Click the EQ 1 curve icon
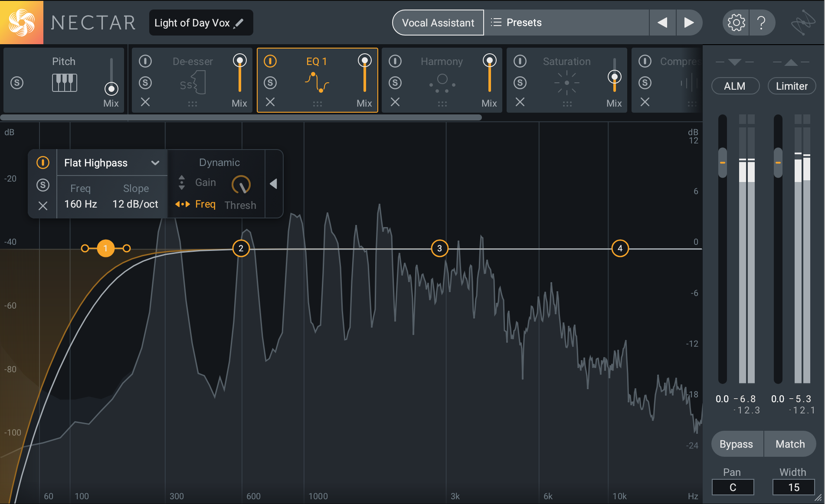Screen dimensions: 825x504 click(317, 82)
